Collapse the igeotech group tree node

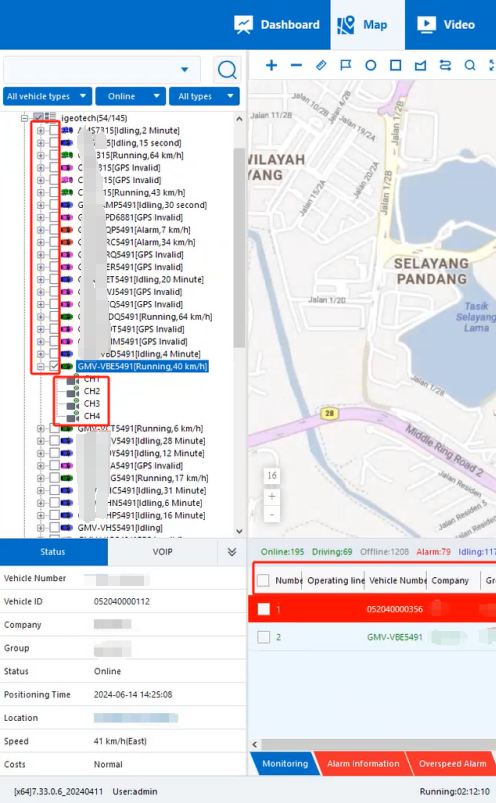pyautogui.click(x=24, y=118)
